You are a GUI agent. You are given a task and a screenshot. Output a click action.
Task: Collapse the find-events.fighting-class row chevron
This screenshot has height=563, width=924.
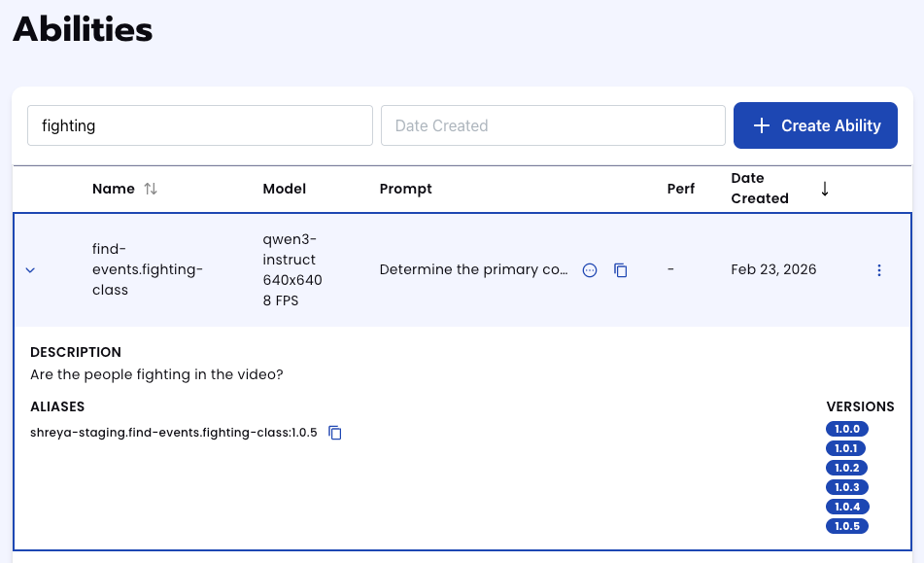(x=30, y=270)
